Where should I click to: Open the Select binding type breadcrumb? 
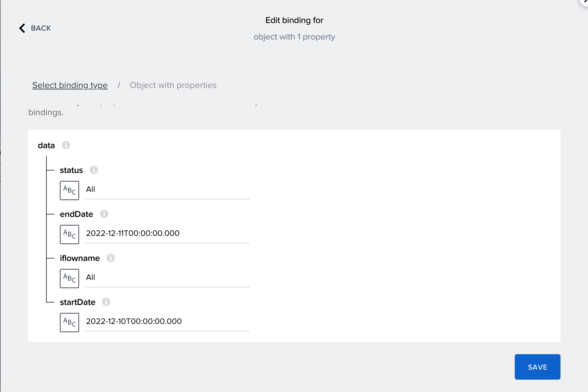pos(69,85)
